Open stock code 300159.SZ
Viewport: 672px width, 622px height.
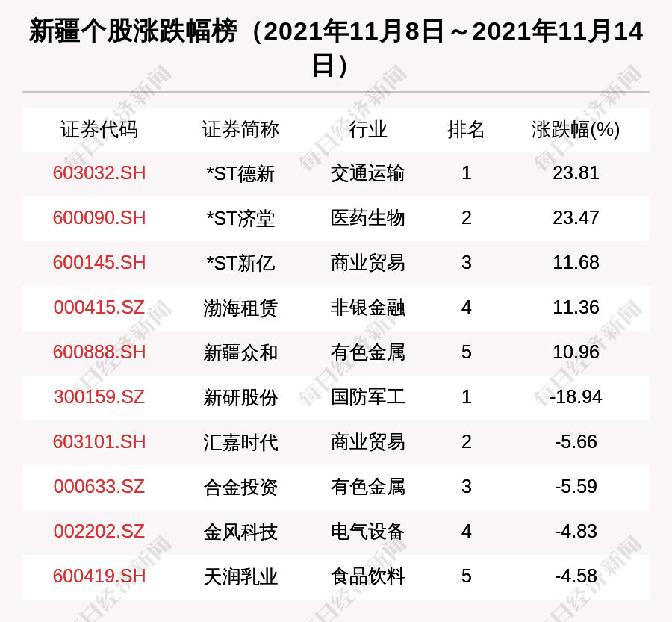tap(99, 397)
